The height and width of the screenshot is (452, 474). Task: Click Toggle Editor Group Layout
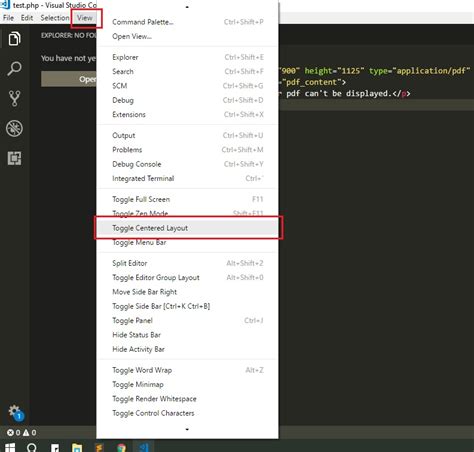(187, 278)
